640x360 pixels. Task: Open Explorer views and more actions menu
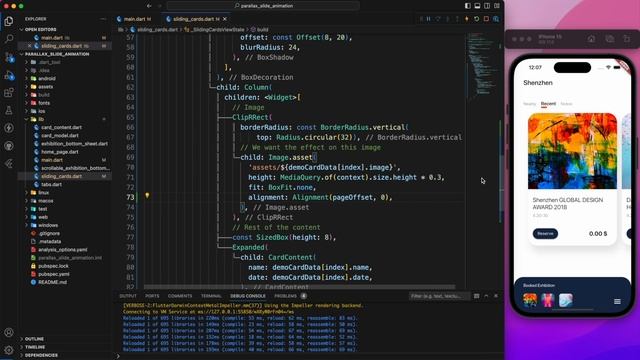[103, 19]
